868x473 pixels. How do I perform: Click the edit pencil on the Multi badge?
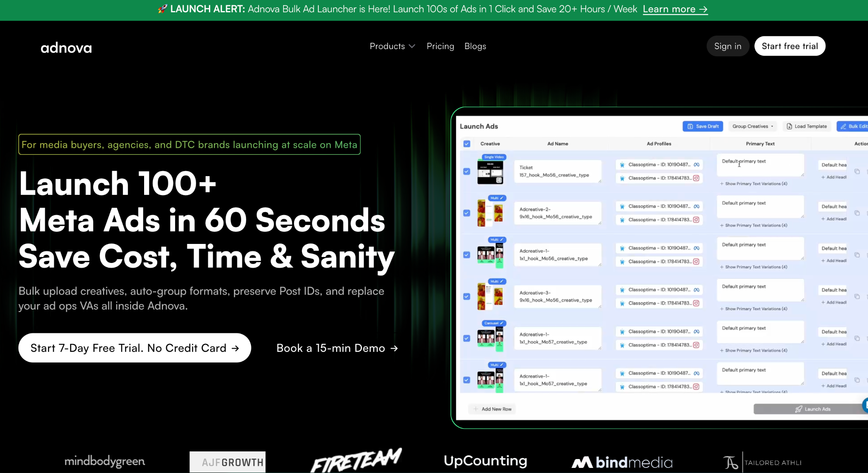click(502, 198)
